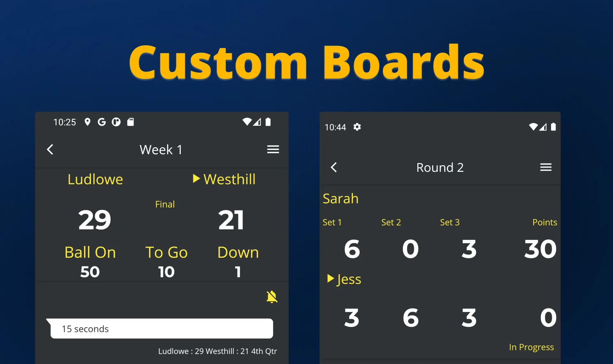613x364 pixels.
Task: Click Sarah player name label
Action: (x=341, y=199)
